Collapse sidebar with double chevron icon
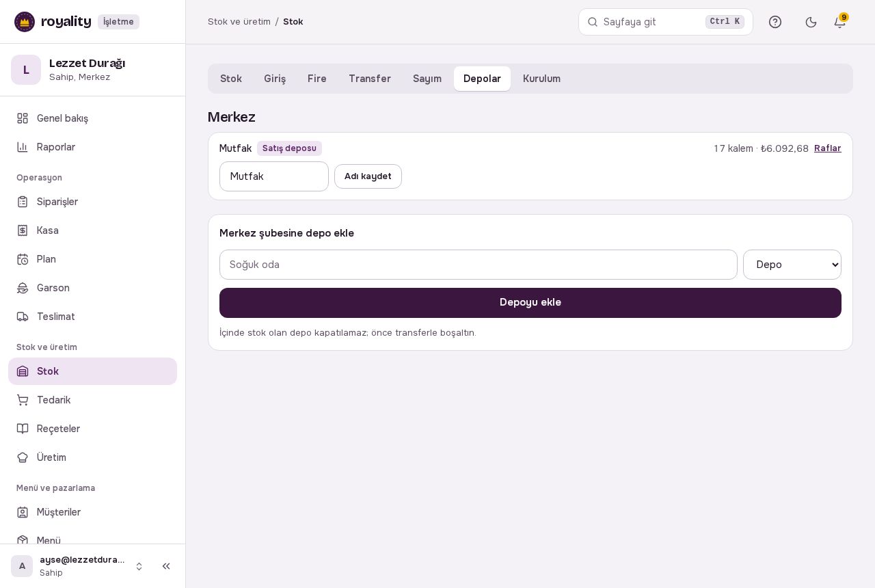This screenshot has width=875, height=588. click(x=166, y=566)
